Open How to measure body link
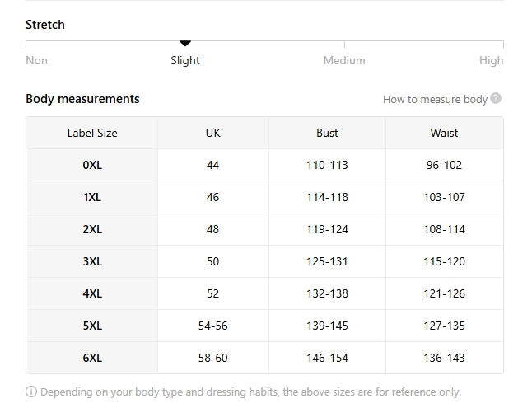 (x=435, y=100)
